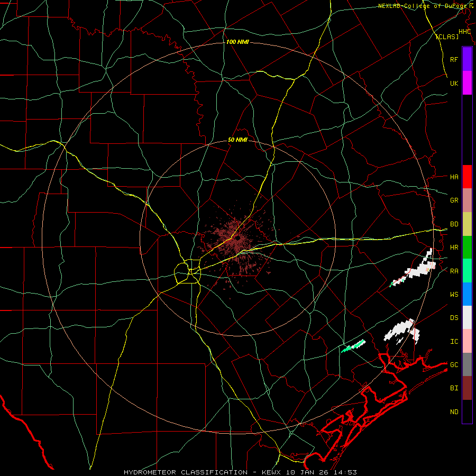The image size is (476, 476).
Task: Click the HA legend label
Action: tap(454, 177)
